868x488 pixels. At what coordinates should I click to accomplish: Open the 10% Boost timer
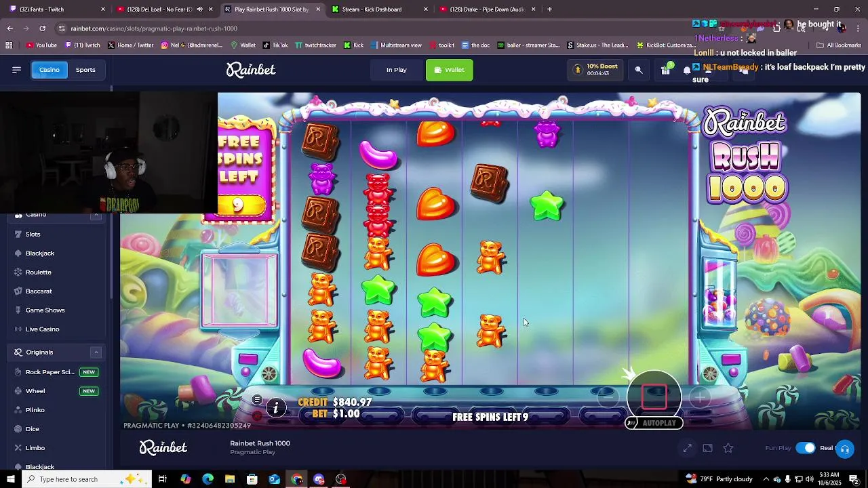point(595,70)
